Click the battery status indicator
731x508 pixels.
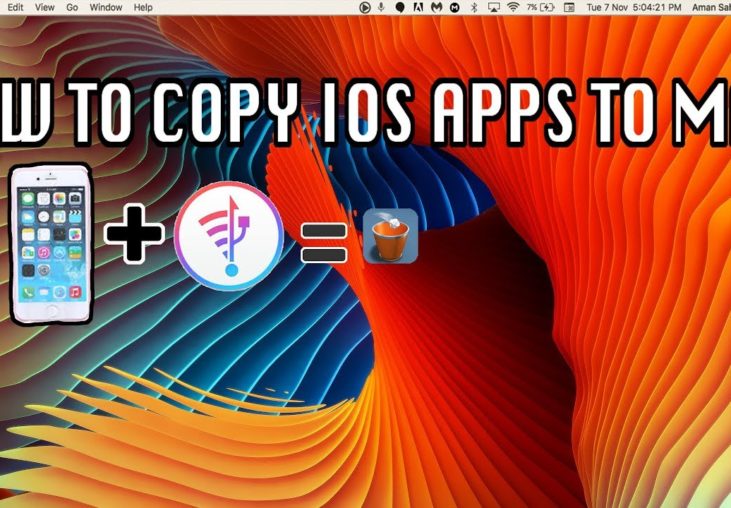click(x=541, y=7)
